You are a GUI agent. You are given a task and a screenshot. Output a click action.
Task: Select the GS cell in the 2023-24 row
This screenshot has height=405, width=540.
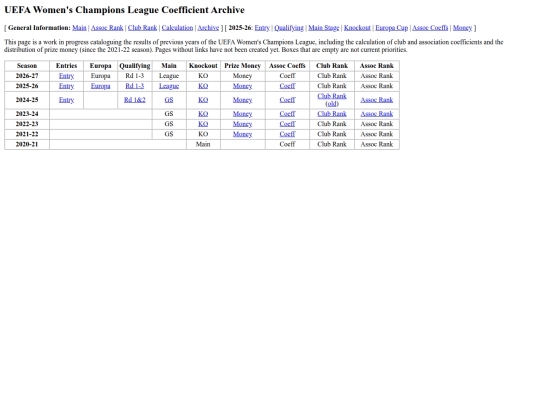point(169,114)
